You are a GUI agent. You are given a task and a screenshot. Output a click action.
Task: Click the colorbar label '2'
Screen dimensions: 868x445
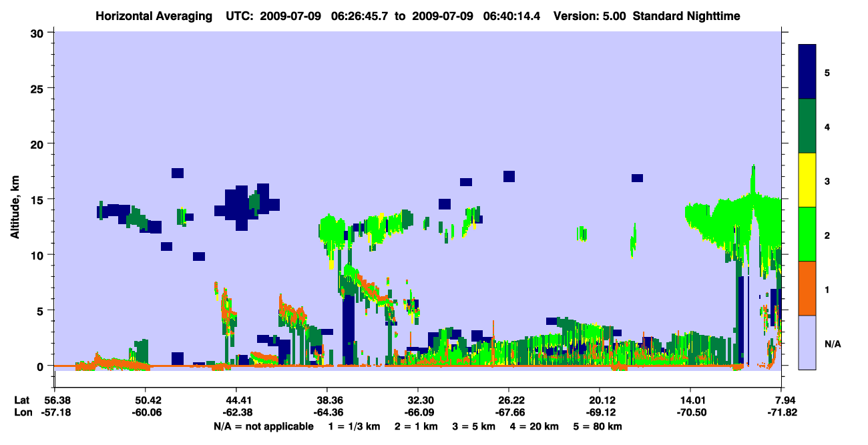point(827,235)
